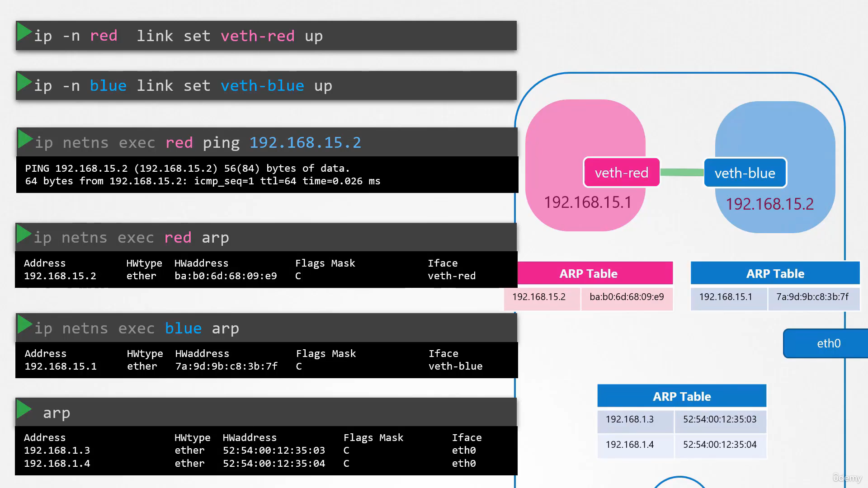The width and height of the screenshot is (868, 488).
Task: Click the host ARP Table header
Action: click(x=682, y=396)
